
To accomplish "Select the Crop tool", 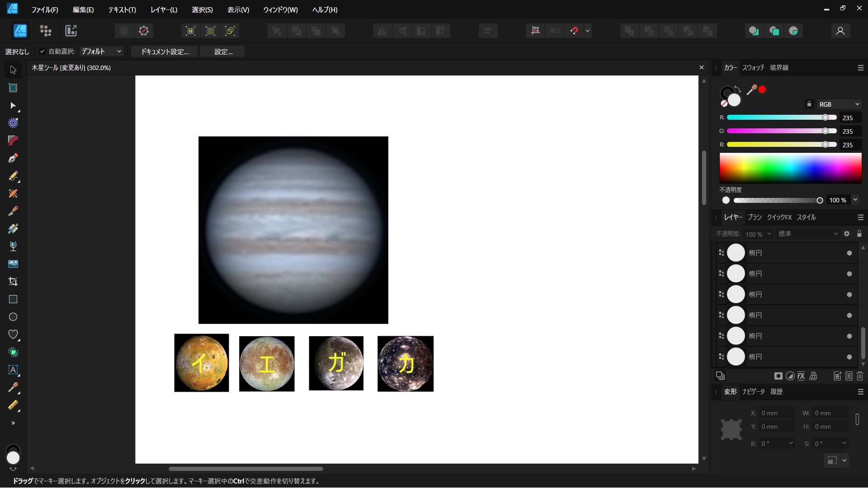I will tap(13, 282).
